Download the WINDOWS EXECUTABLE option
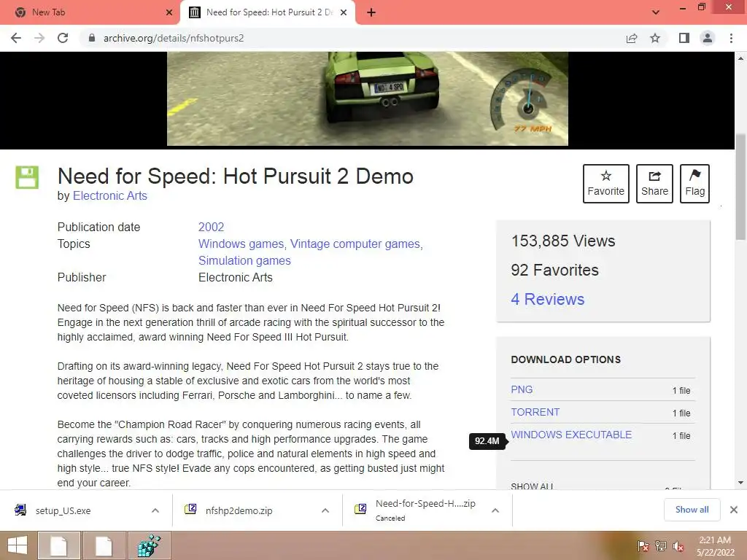747x560 pixels. coord(571,435)
